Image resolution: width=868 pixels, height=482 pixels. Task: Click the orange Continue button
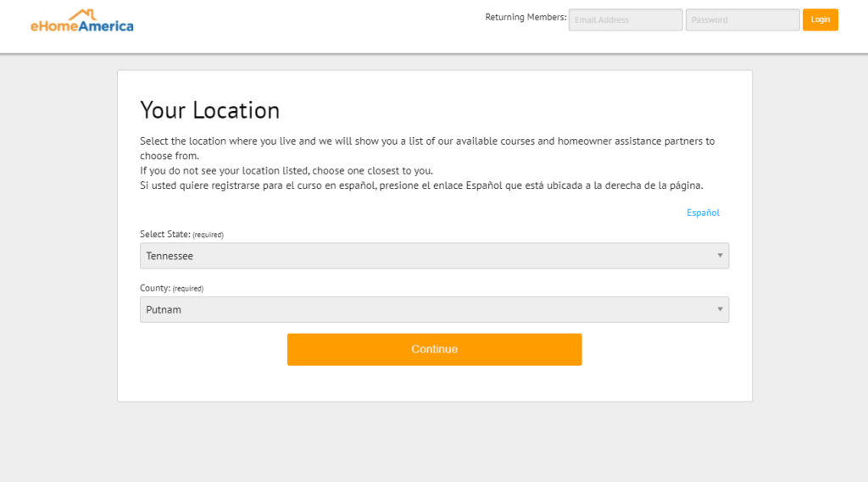[434, 349]
